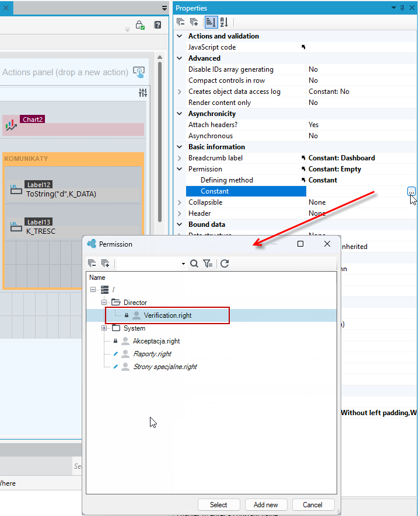Collapse Director folder in tree
The image size is (420, 516).
(x=104, y=302)
